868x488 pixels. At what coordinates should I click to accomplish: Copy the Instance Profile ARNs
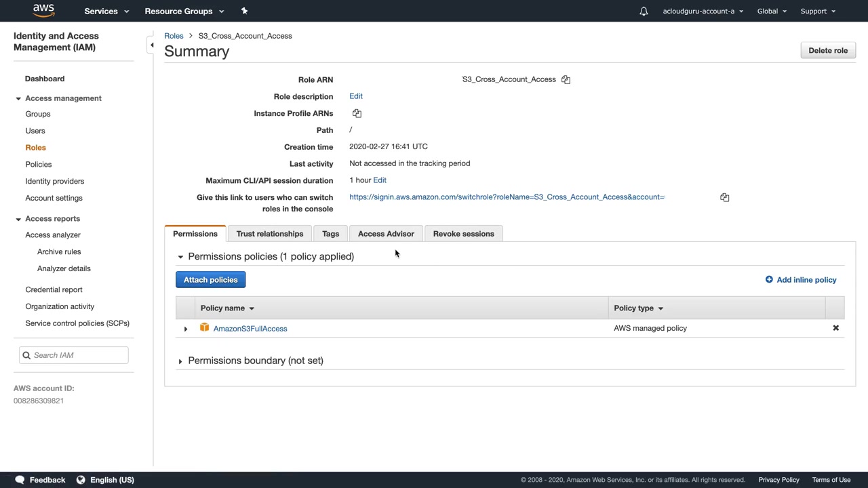point(357,113)
